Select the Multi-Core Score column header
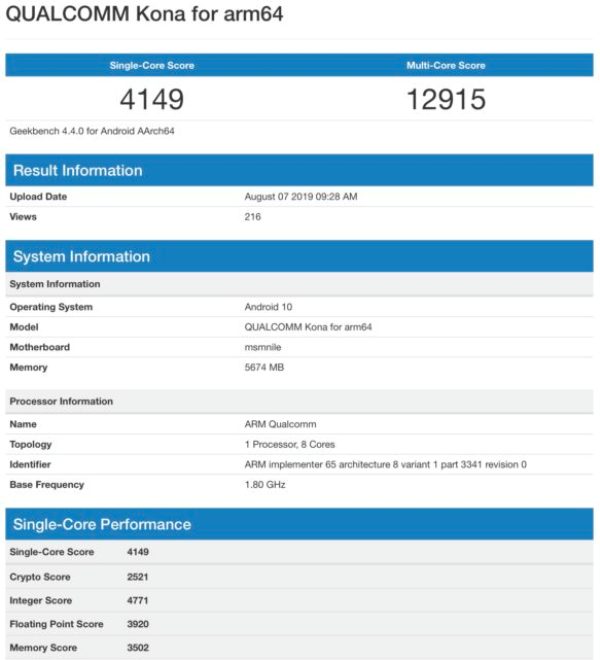This screenshot has width=600, height=660. [446, 66]
